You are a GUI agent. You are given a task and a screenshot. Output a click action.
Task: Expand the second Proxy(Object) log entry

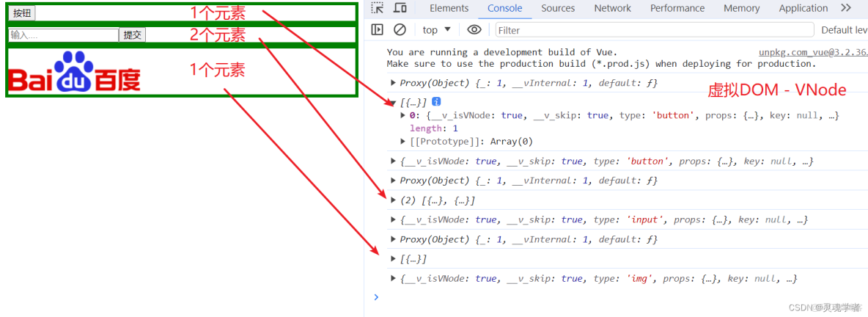click(x=393, y=181)
